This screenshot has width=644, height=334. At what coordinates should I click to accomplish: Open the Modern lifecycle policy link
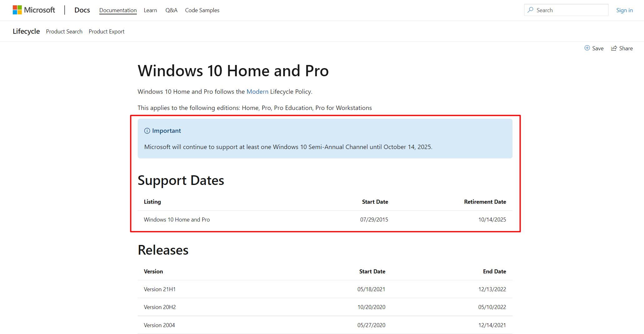pos(257,92)
